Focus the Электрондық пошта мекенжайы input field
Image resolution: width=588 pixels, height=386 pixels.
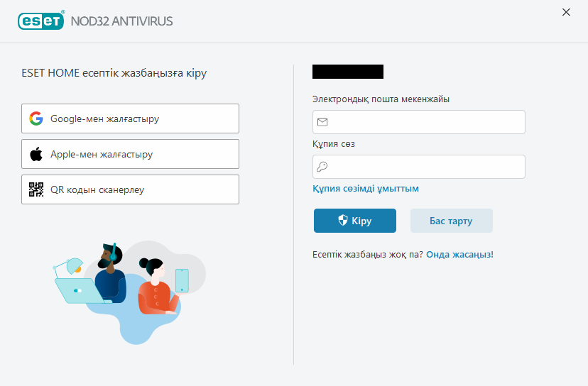point(426,122)
